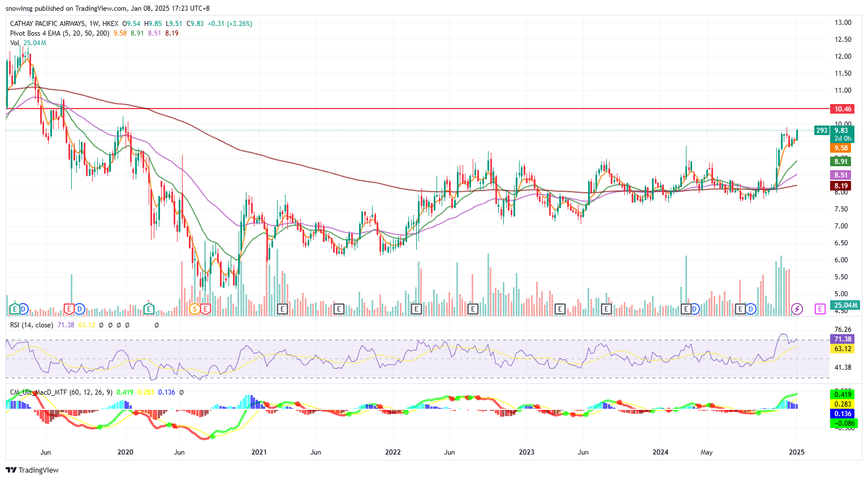Click the pink E upcoming earnings marker
The width and height of the screenshot is (868, 480).
click(x=820, y=309)
